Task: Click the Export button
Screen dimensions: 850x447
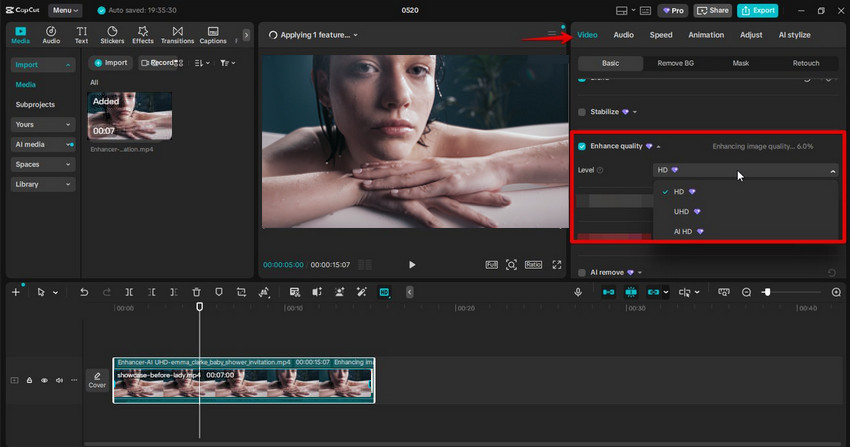Action: click(x=758, y=10)
